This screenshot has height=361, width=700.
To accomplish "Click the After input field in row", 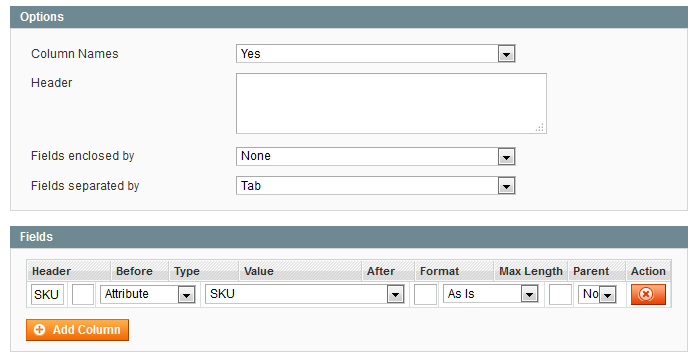I will pyautogui.click(x=425, y=295).
